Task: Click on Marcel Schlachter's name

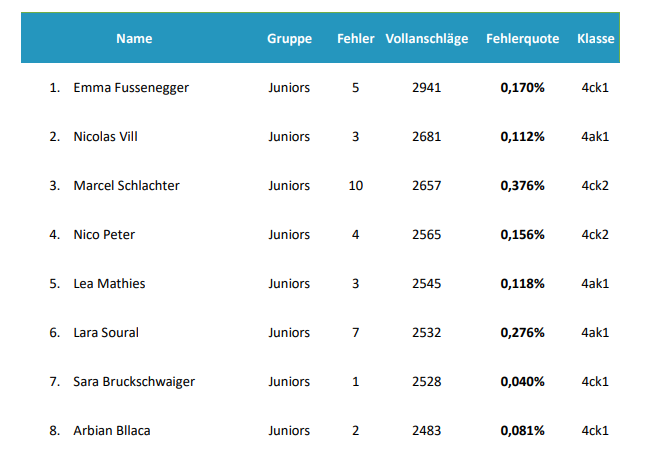Action: pos(126,186)
